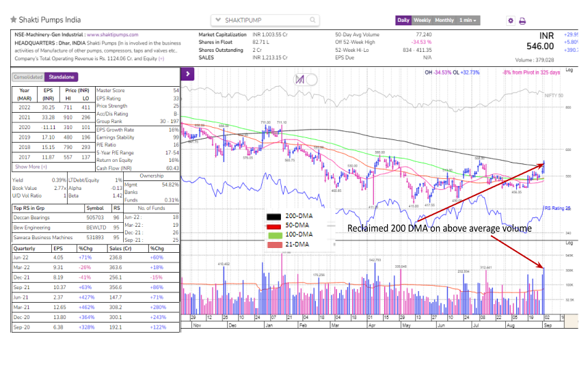
Task: Click the Volume : 379,028 text
Action: 535,60
